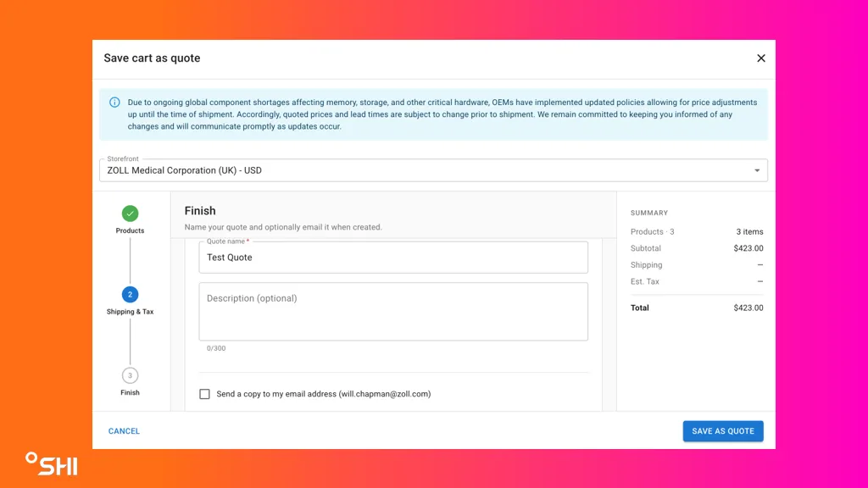Viewport: 868px width, 488px height.
Task: Click the Shipping & Tax step label
Action: 130,312
